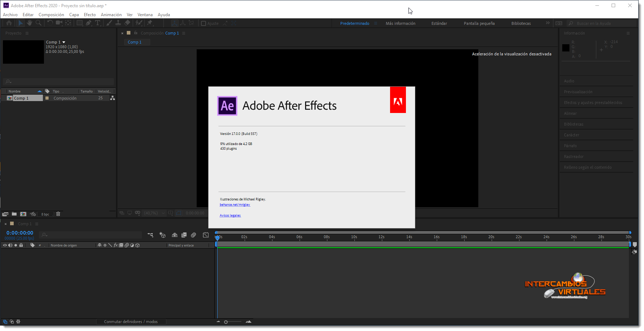Toggle view axis mode in toolbar
This screenshot has width=644, height=331.
tap(191, 23)
